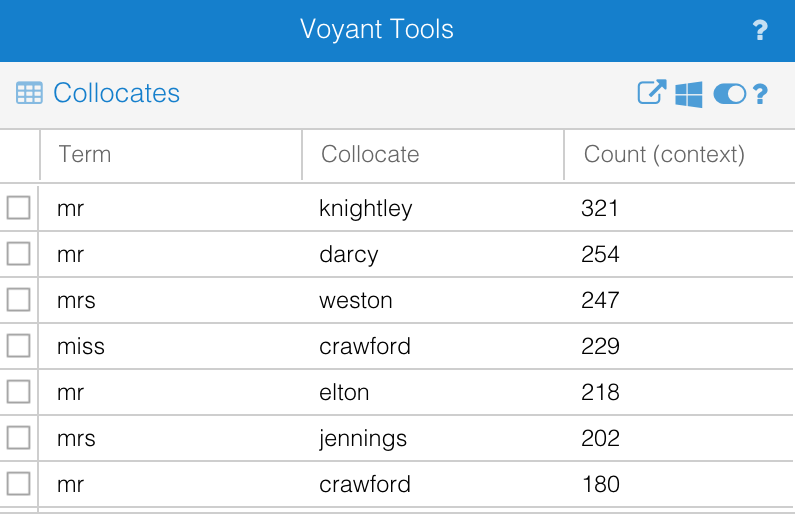Click the Collocates panel help question mark
This screenshot has width=795, height=520.
click(x=760, y=94)
